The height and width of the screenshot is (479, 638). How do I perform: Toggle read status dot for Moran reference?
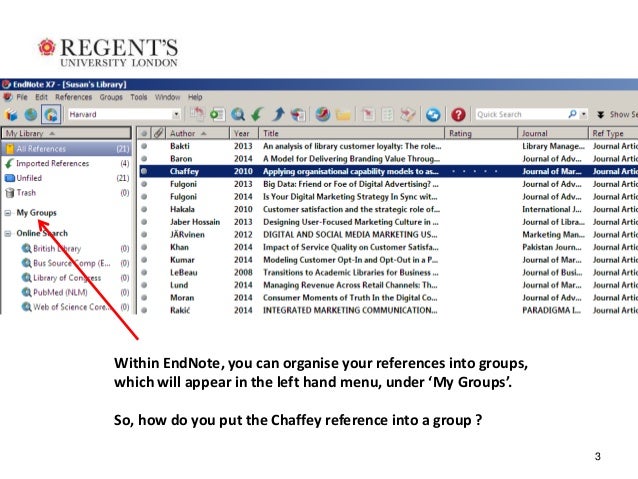point(144,297)
